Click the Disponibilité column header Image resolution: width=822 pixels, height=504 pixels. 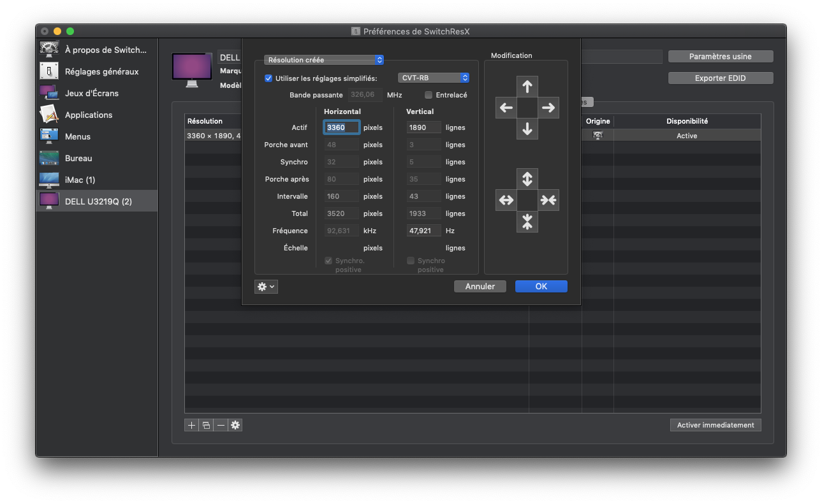click(x=687, y=121)
